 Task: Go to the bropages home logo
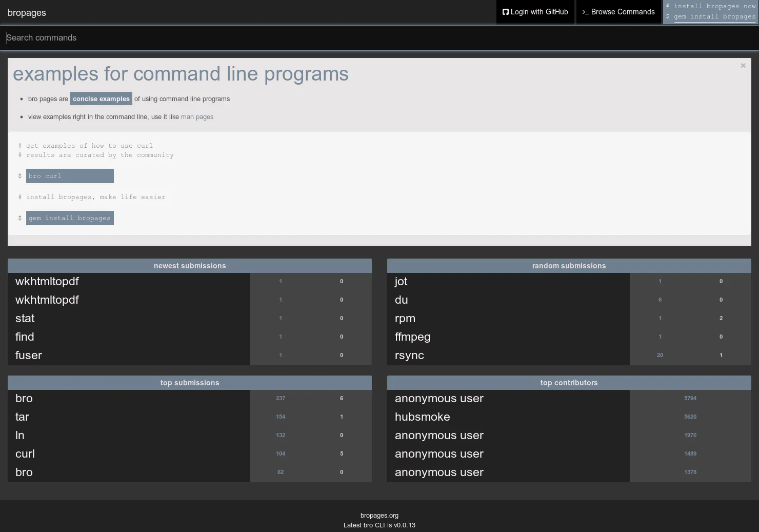(x=27, y=12)
